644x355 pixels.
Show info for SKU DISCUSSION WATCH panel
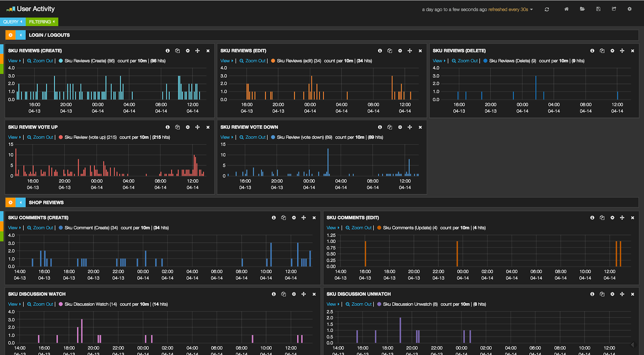point(274,294)
